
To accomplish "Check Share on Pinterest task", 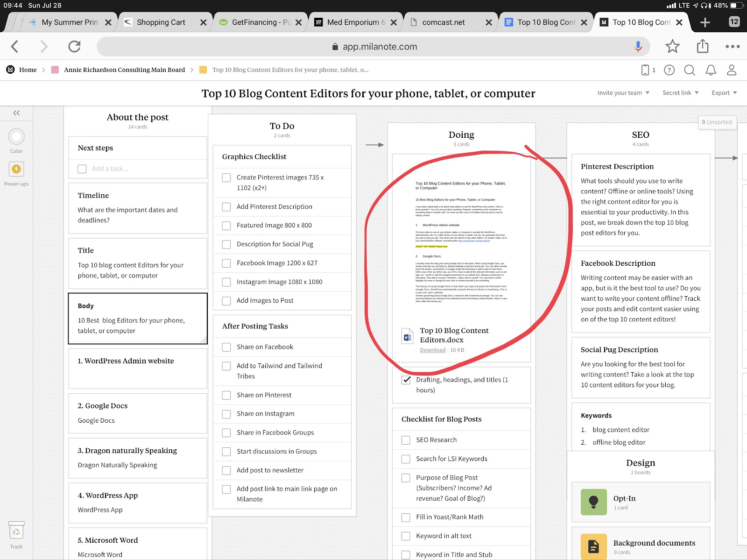I will [x=226, y=395].
